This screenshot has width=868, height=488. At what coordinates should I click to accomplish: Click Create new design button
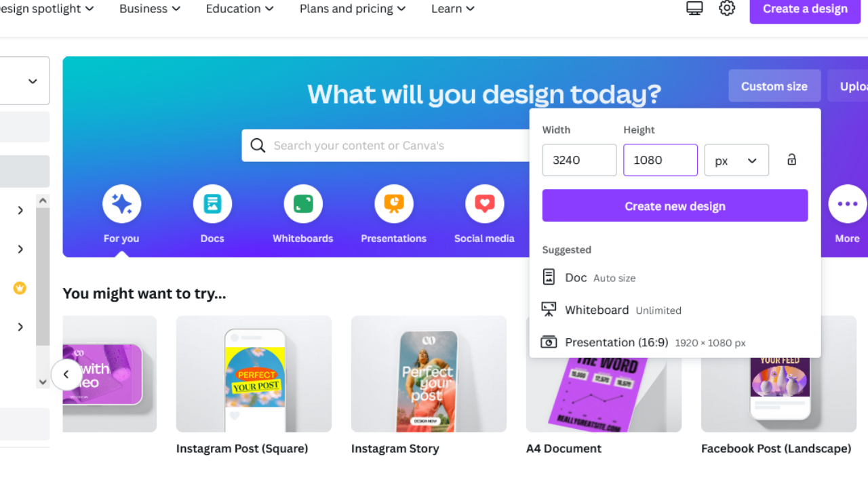pos(675,205)
